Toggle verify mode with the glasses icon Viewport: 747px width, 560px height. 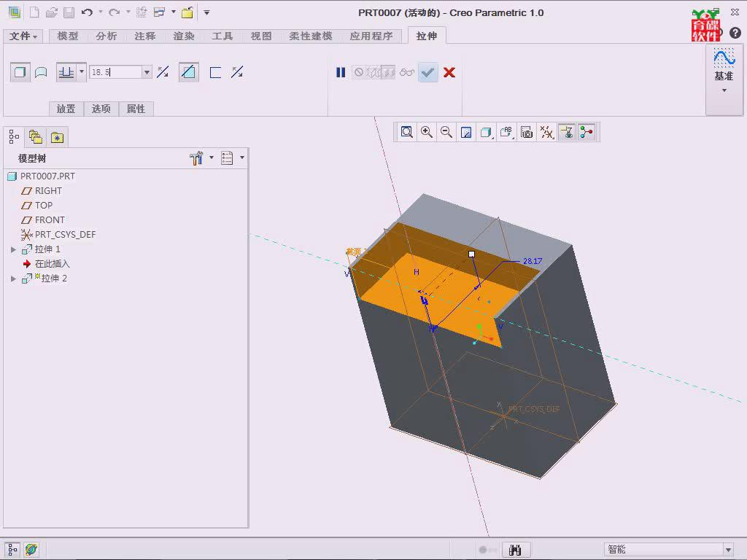click(407, 72)
